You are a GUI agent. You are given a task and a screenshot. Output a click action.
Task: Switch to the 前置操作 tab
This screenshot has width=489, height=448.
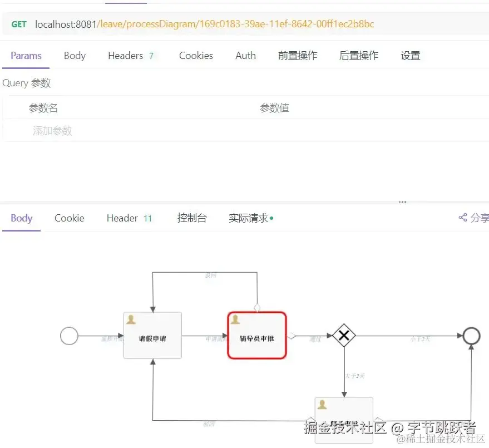(298, 56)
